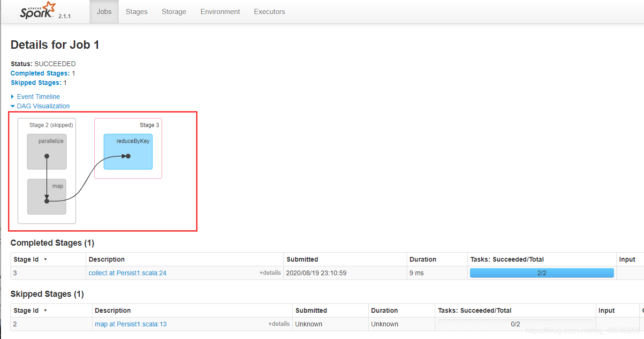Switch to the Stages tab
This screenshot has width=644, height=339.
pyautogui.click(x=136, y=12)
